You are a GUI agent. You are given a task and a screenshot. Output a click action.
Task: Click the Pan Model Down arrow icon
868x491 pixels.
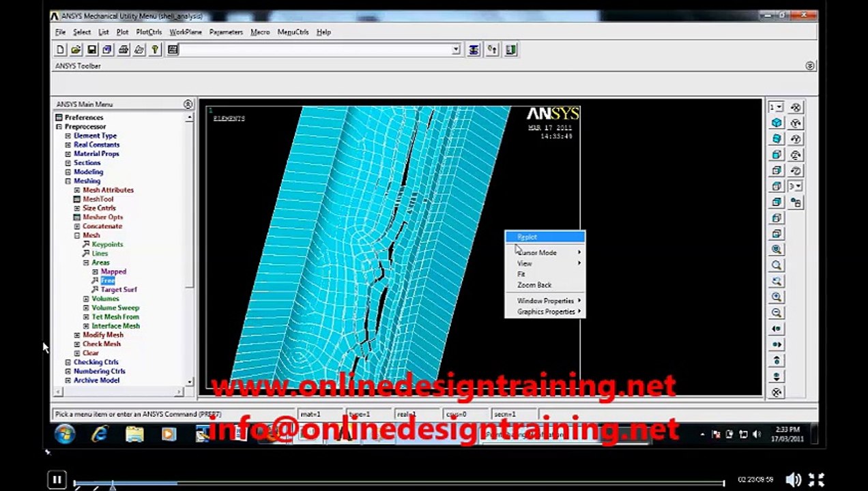[777, 376]
